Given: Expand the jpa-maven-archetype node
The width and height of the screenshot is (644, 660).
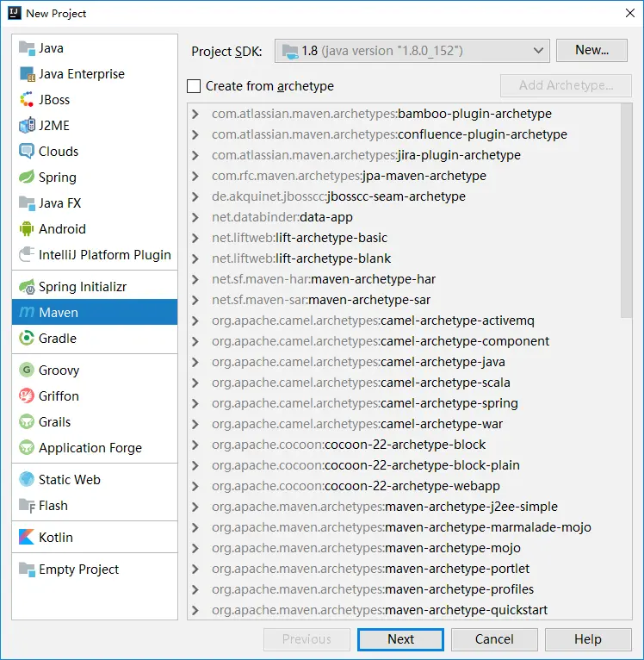Looking at the screenshot, I should [195, 176].
